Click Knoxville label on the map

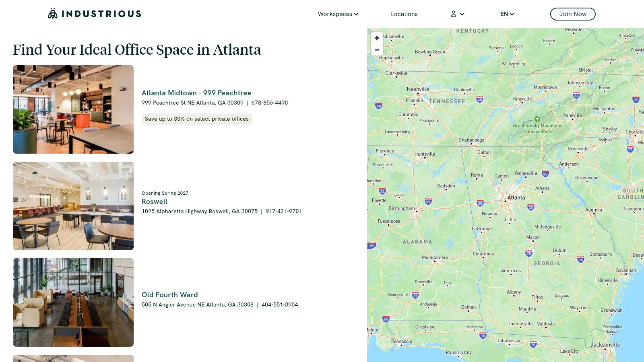[522, 99]
